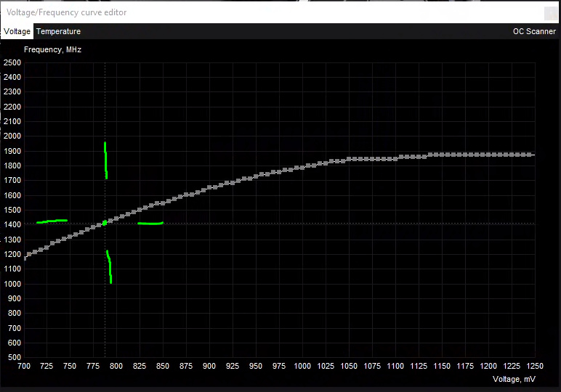Select the curve point at 1000 mV
The width and height of the screenshot is (561, 392).
pyautogui.click(x=302, y=168)
